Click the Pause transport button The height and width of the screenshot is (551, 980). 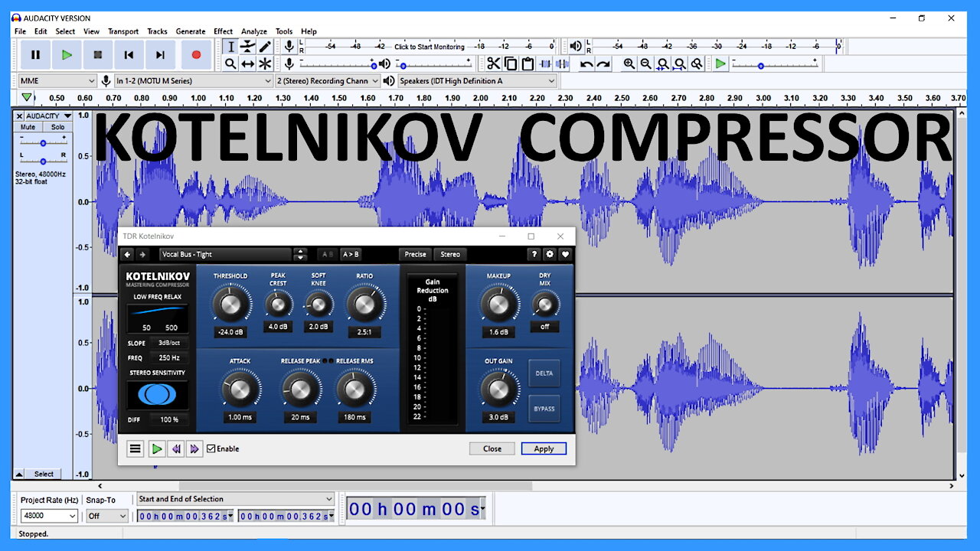pos(35,54)
